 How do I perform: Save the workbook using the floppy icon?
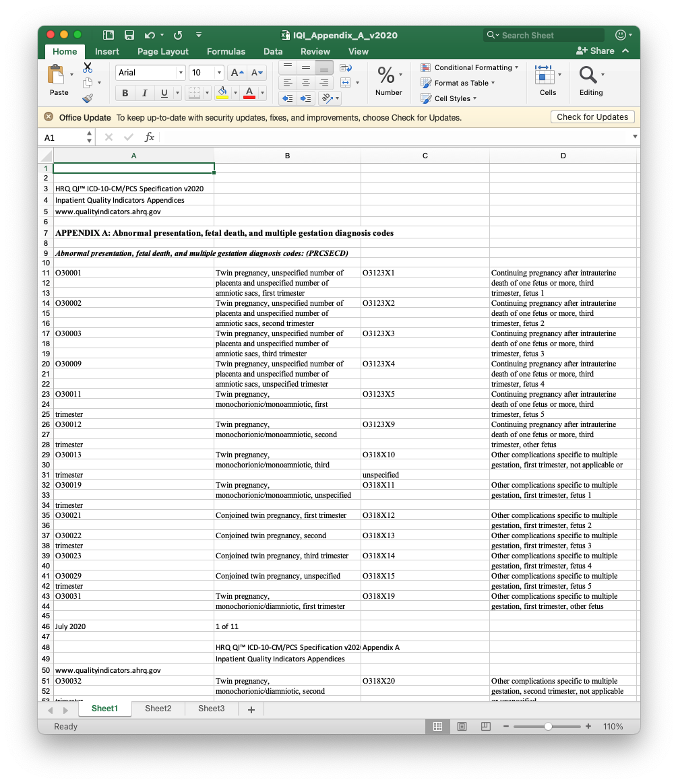click(x=129, y=35)
